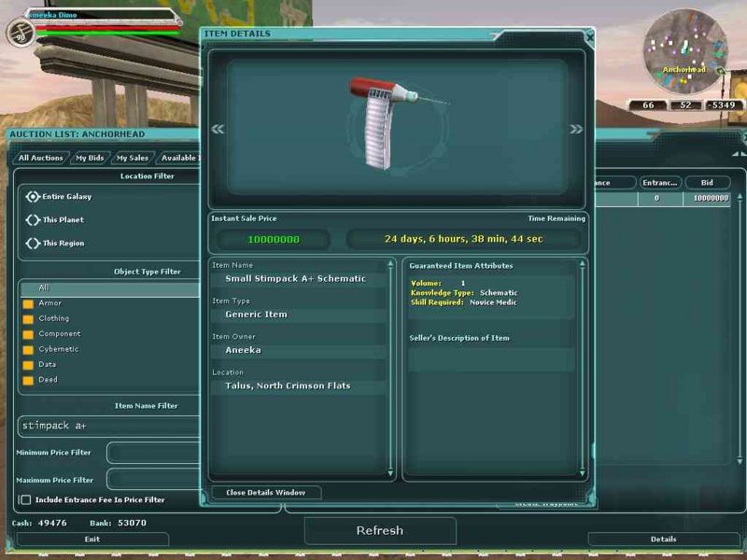Expand the Armor category folder
Image resolution: width=747 pixels, height=560 pixels.
[28, 304]
